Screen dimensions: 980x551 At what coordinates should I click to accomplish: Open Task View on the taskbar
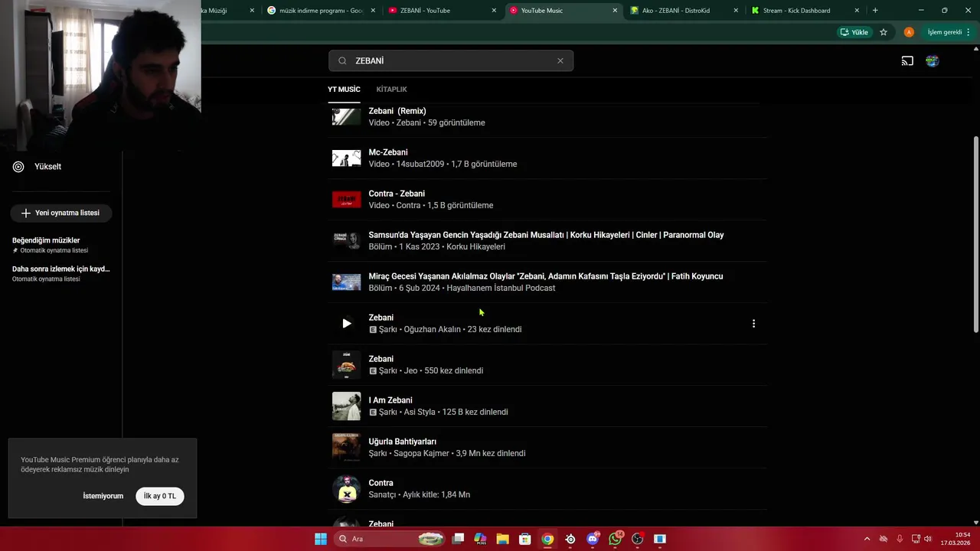coord(458,539)
